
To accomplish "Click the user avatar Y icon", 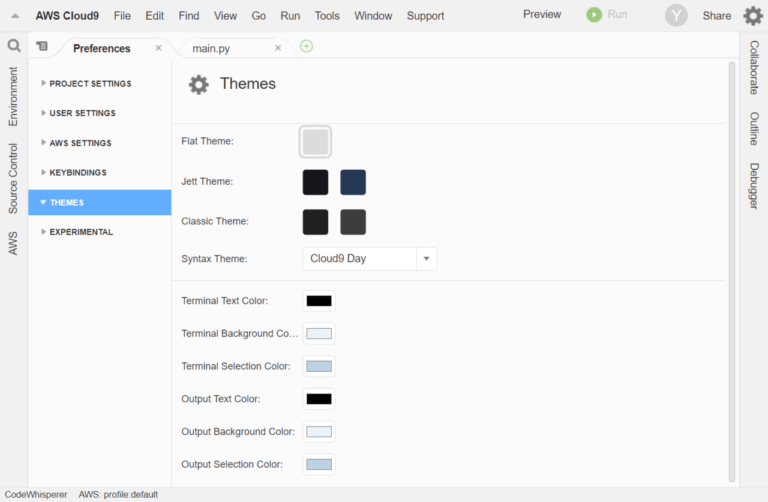I will [677, 16].
